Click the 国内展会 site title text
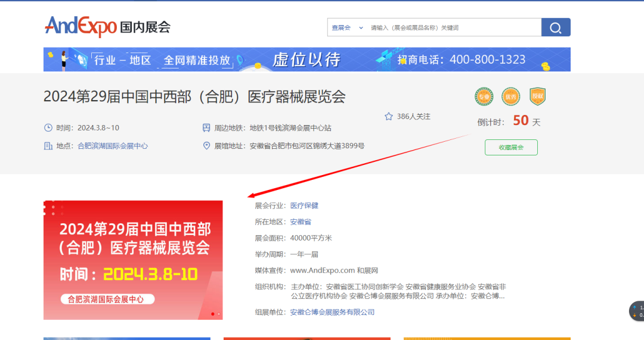 [x=145, y=27]
